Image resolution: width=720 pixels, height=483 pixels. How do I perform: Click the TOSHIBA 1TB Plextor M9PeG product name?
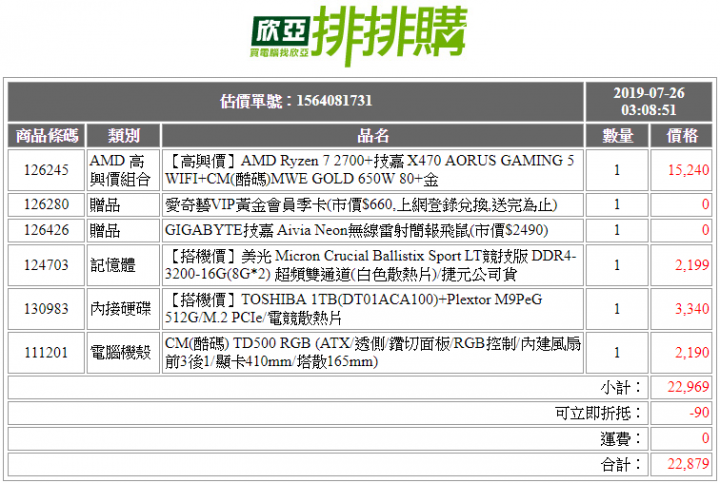(x=354, y=309)
